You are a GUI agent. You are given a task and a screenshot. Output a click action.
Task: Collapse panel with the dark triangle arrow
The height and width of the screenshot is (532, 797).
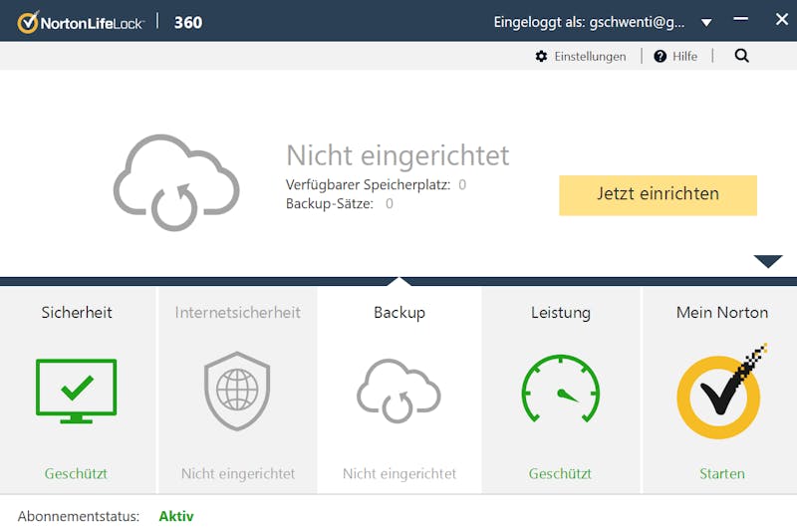[x=768, y=261]
